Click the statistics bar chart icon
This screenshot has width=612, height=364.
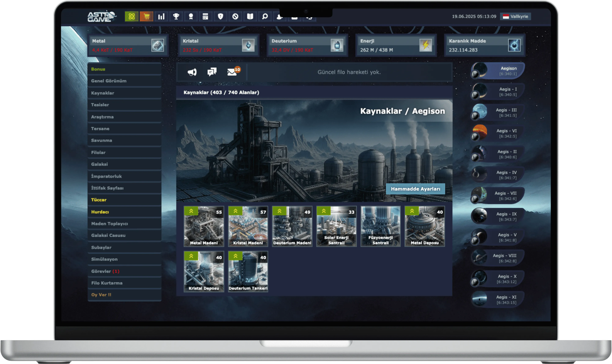pos(161,16)
